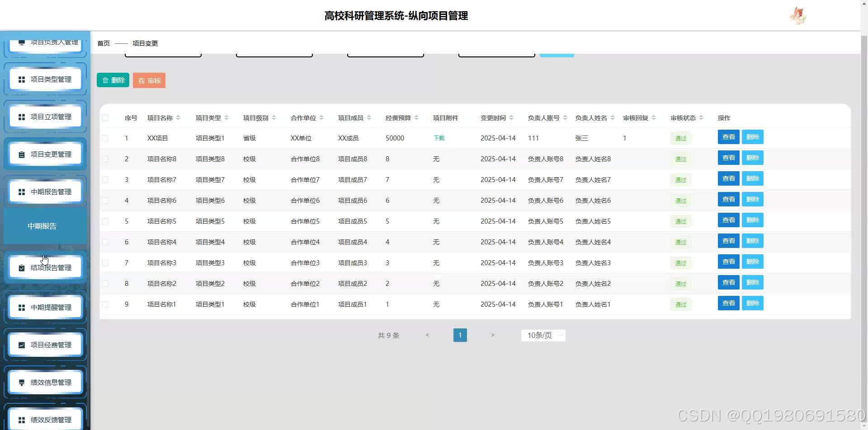Click the grid icon beside 项目立项管理
Image resolution: width=868 pixels, height=430 pixels.
(21, 117)
